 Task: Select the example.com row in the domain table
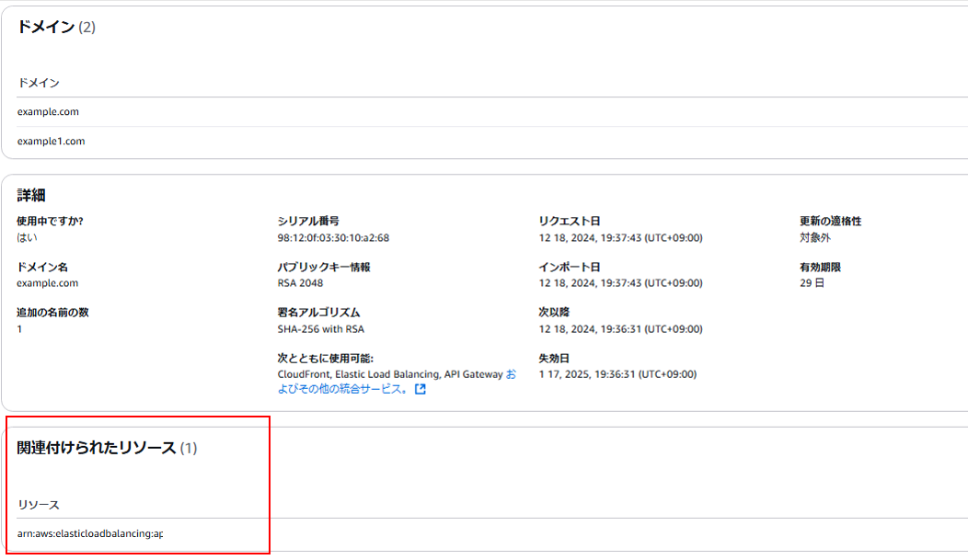[x=492, y=111]
